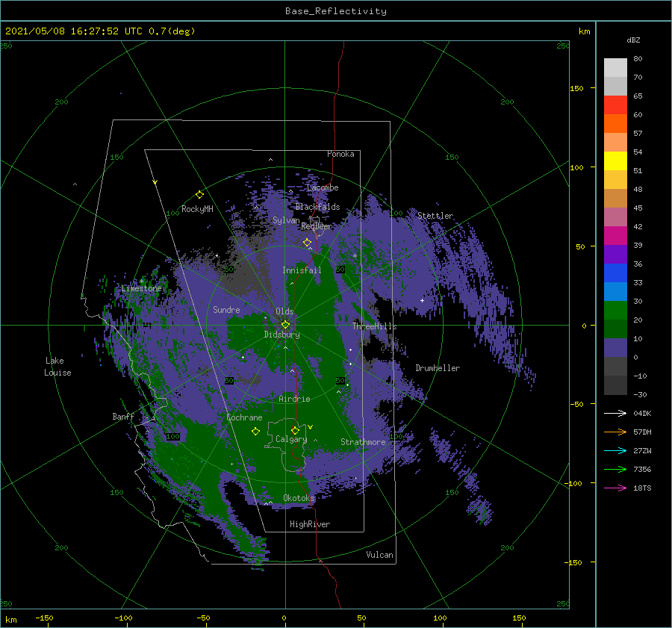
Task: Click the Vulcan city label
Action: 379,555
